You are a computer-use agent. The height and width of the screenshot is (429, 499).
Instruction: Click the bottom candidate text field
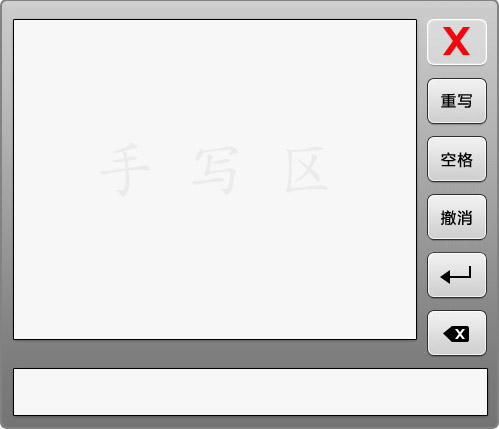click(250, 392)
